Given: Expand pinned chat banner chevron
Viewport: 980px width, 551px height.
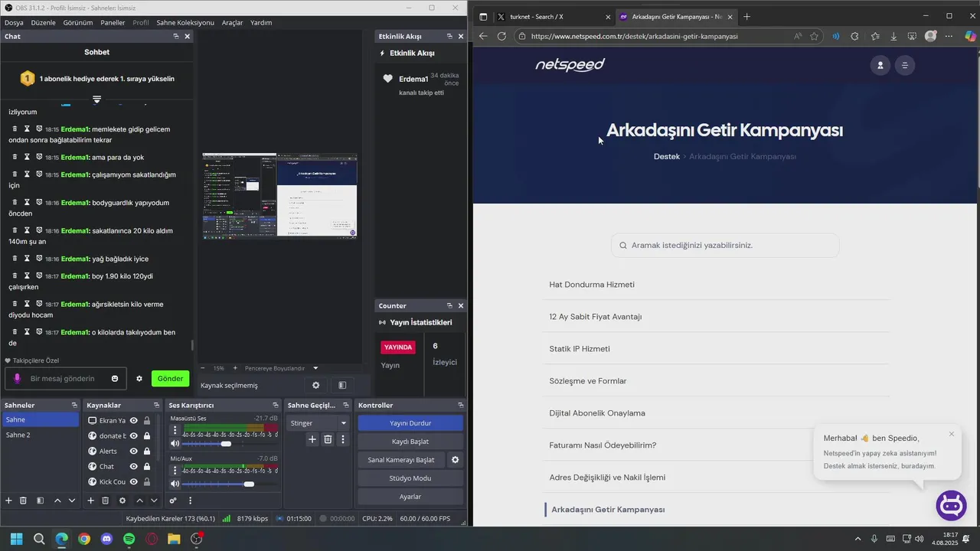Looking at the screenshot, I should [x=97, y=99].
